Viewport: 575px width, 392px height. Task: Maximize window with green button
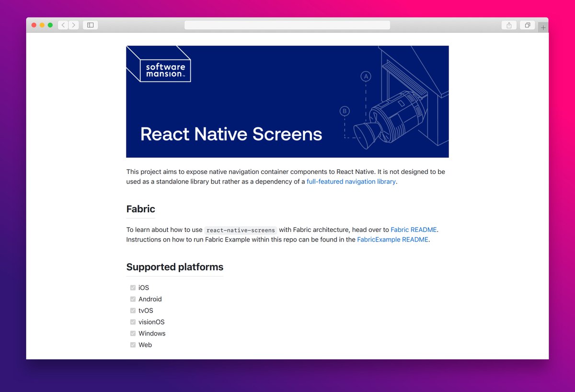pos(50,25)
